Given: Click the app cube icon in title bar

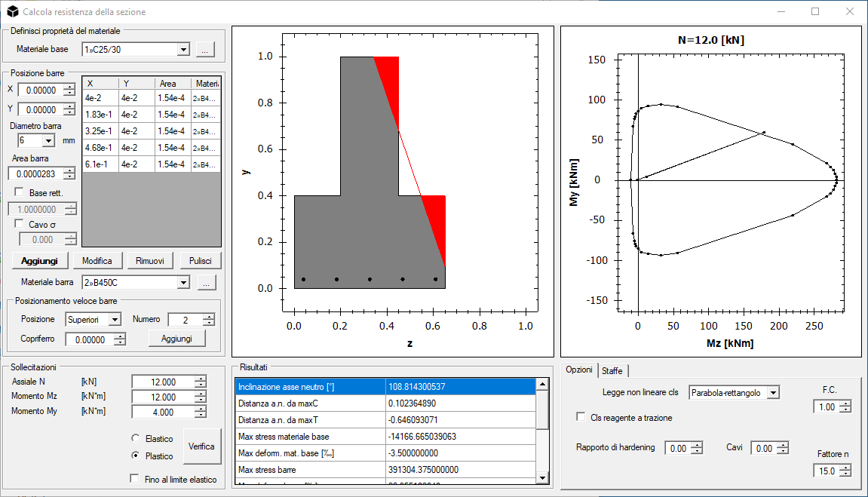Looking at the screenshot, I should click(x=12, y=12).
